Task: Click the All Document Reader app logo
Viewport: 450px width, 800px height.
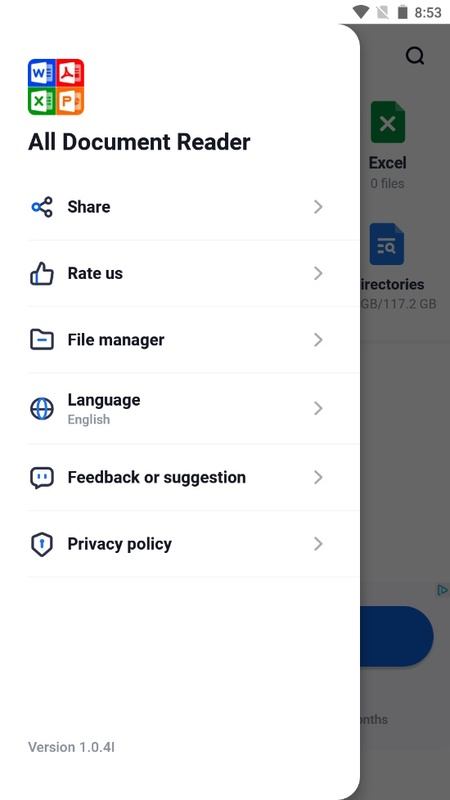Action: (56, 87)
